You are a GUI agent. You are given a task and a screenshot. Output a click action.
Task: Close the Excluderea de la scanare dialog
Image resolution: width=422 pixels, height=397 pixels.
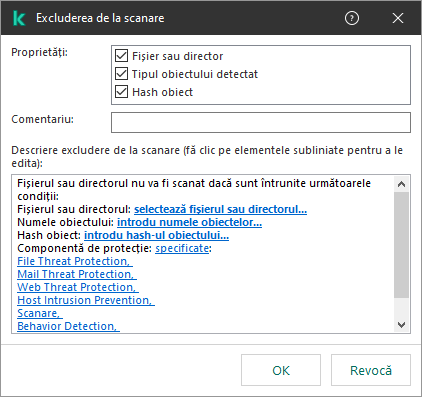398,18
